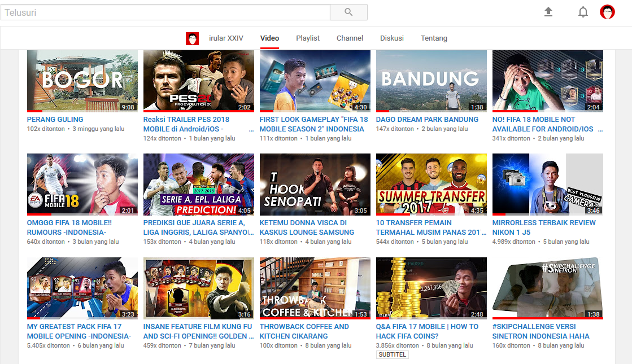The width and height of the screenshot is (632, 364).
Task: Click the search magnifier button
Action: [x=348, y=12]
